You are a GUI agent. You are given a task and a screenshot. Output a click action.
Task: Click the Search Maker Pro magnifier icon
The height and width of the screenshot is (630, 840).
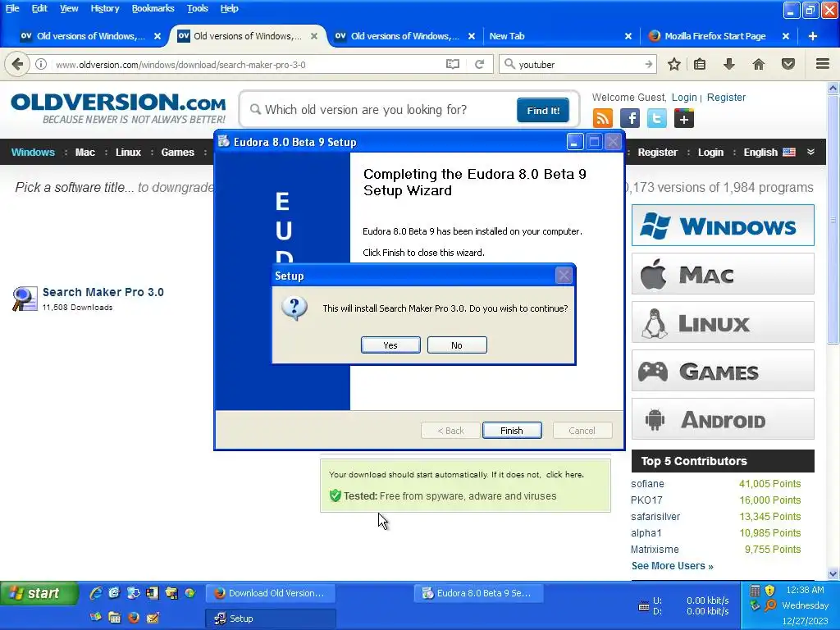click(x=24, y=299)
